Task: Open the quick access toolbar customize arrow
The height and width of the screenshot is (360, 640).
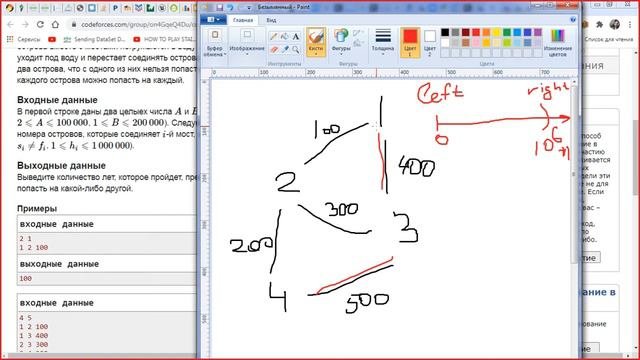Action: click(x=249, y=7)
